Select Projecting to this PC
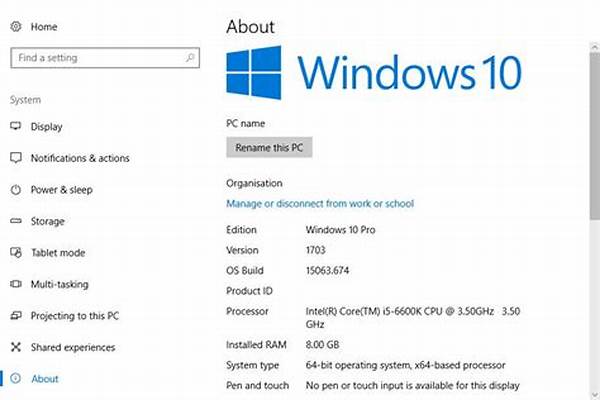This screenshot has height=400, width=600. click(x=75, y=316)
